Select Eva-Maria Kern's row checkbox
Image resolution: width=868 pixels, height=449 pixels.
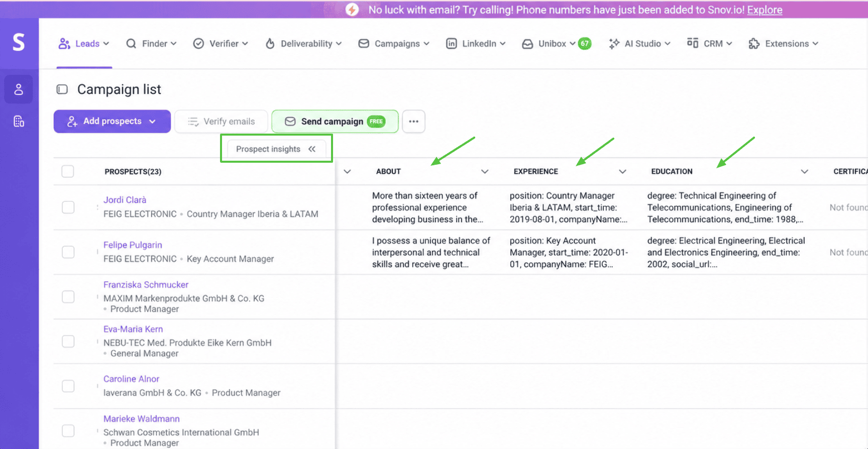point(68,342)
